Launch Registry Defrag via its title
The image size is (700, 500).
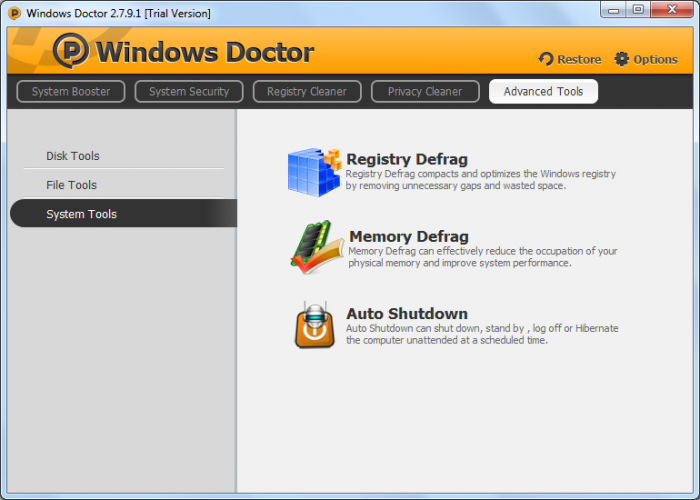coord(407,159)
